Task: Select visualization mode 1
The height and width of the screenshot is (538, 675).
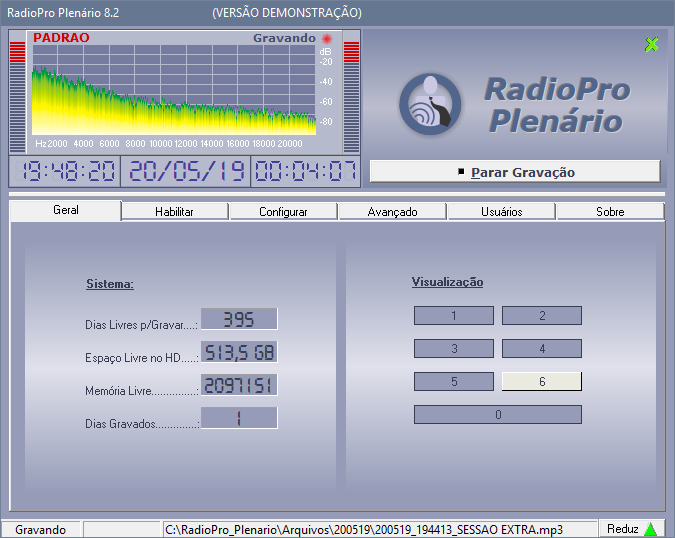Action: tap(454, 315)
